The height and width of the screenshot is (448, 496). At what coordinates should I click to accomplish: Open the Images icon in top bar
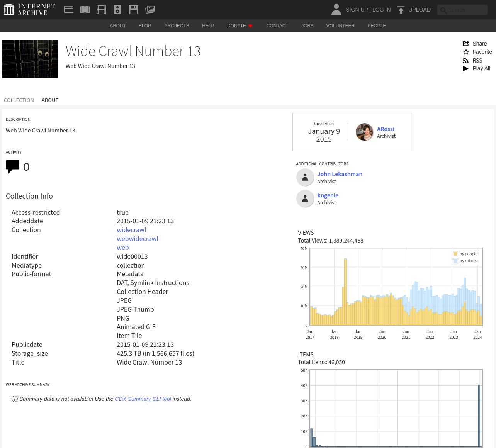(x=150, y=10)
